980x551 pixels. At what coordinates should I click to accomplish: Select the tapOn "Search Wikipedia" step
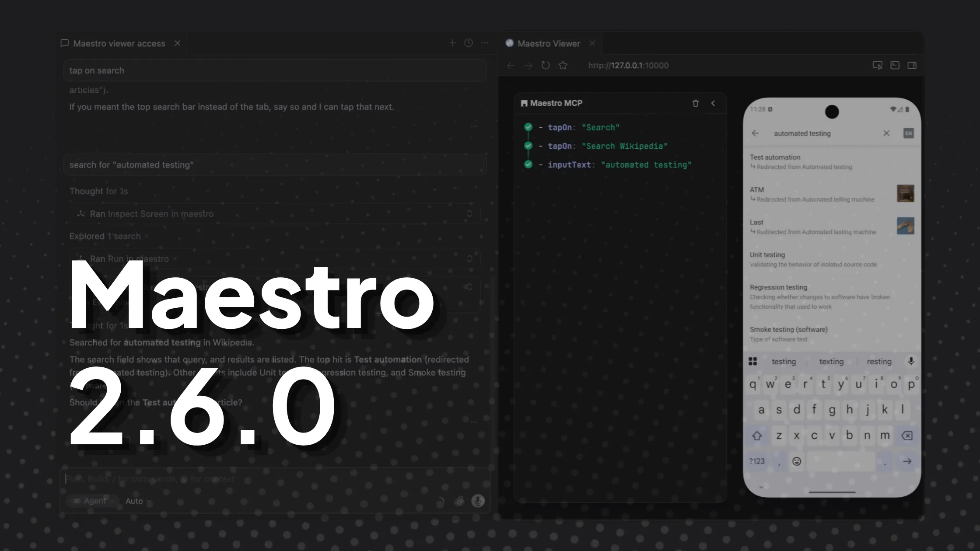pyautogui.click(x=603, y=146)
